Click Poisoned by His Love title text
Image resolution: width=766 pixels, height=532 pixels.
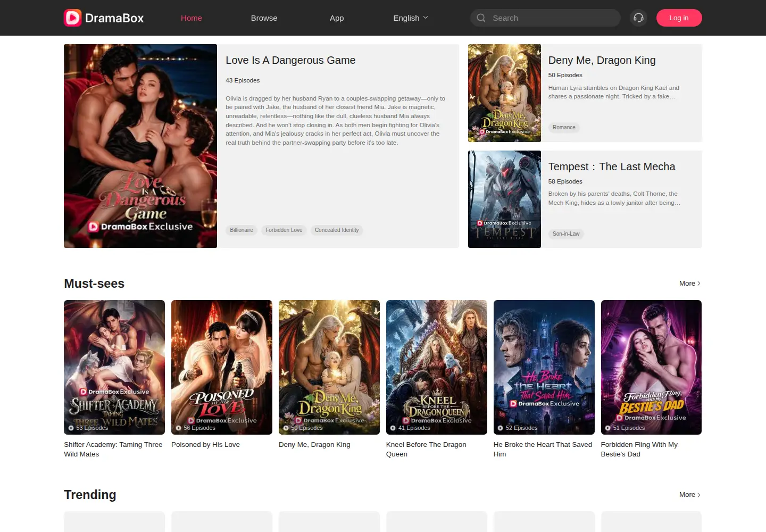pos(205,445)
